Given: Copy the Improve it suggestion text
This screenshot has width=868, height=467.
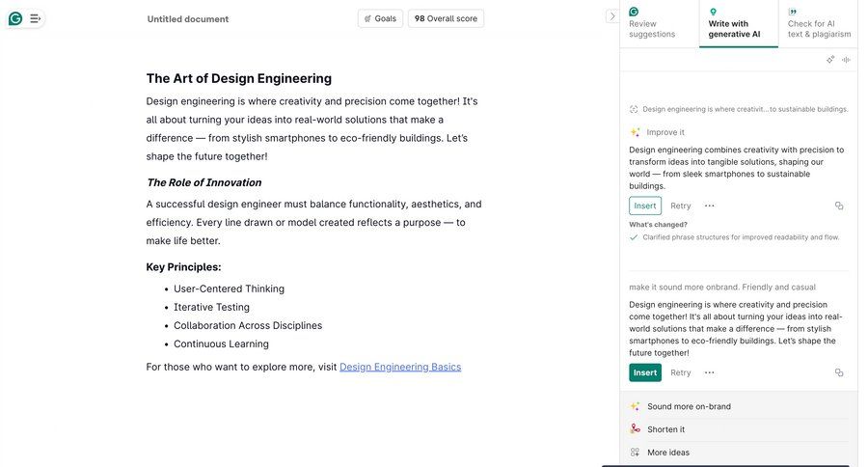Looking at the screenshot, I should pyautogui.click(x=839, y=206).
